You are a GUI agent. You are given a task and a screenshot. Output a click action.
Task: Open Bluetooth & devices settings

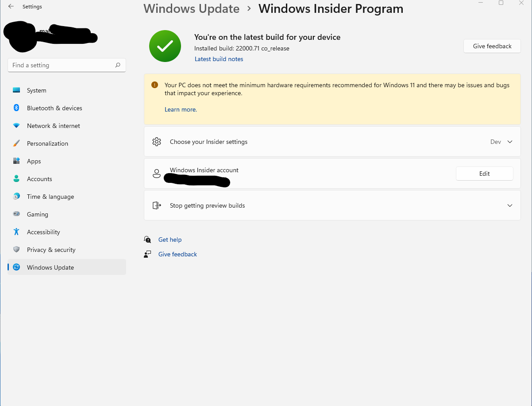click(x=67, y=108)
